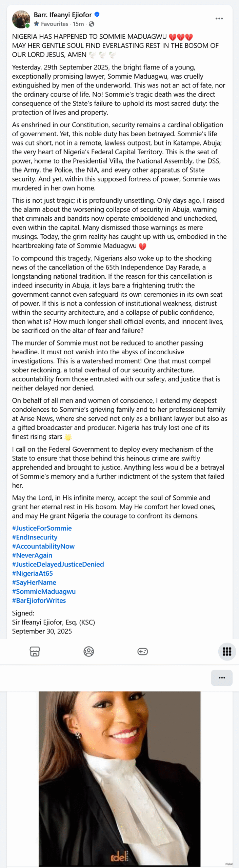Open the gray more-options button above photo
The height and width of the screenshot is (868, 239).
(x=222, y=677)
